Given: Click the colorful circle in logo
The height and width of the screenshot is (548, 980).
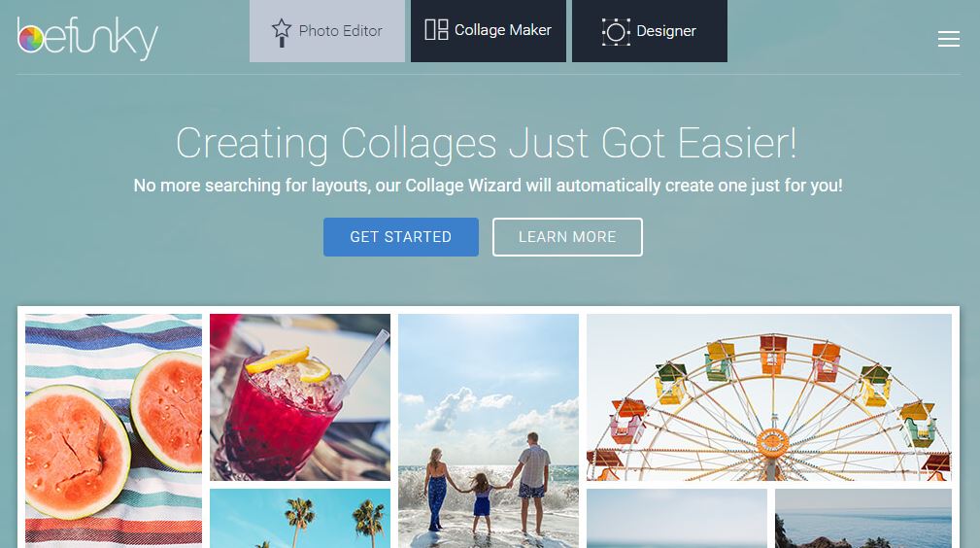Looking at the screenshot, I should [x=31, y=40].
